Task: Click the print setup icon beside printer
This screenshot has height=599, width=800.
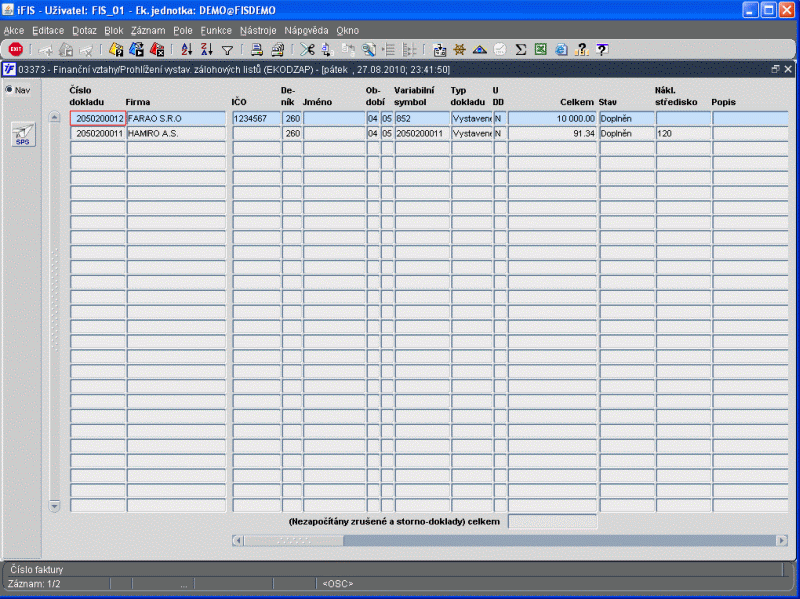Action: (x=277, y=49)
